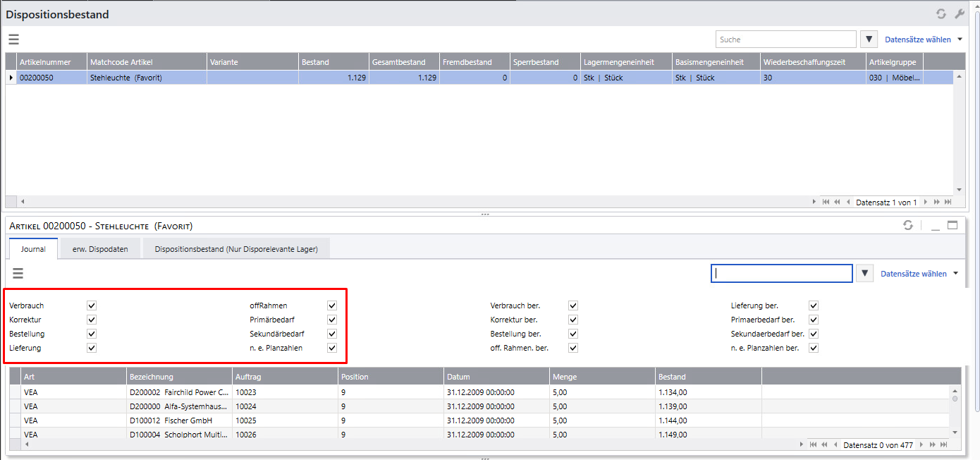Click into the top Suche search field

[x=785, y=40]
